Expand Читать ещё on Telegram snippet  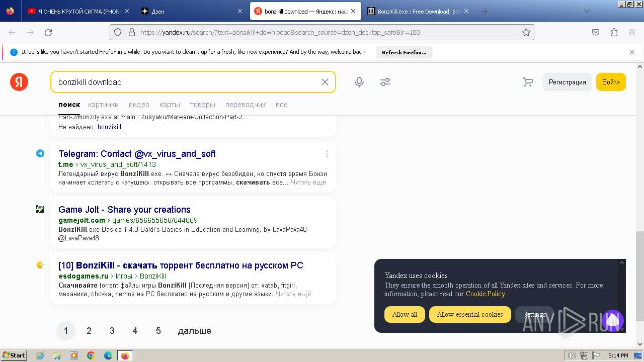click(308, 182)
